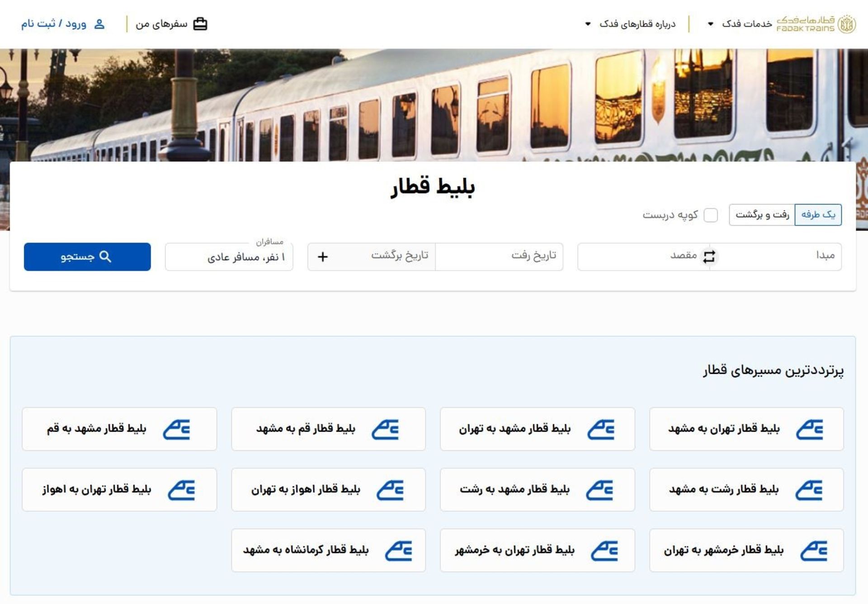Click the سفرهای من briefcase icon
The height and width of the screenshot is (604, 868).
tap(200, 23)
